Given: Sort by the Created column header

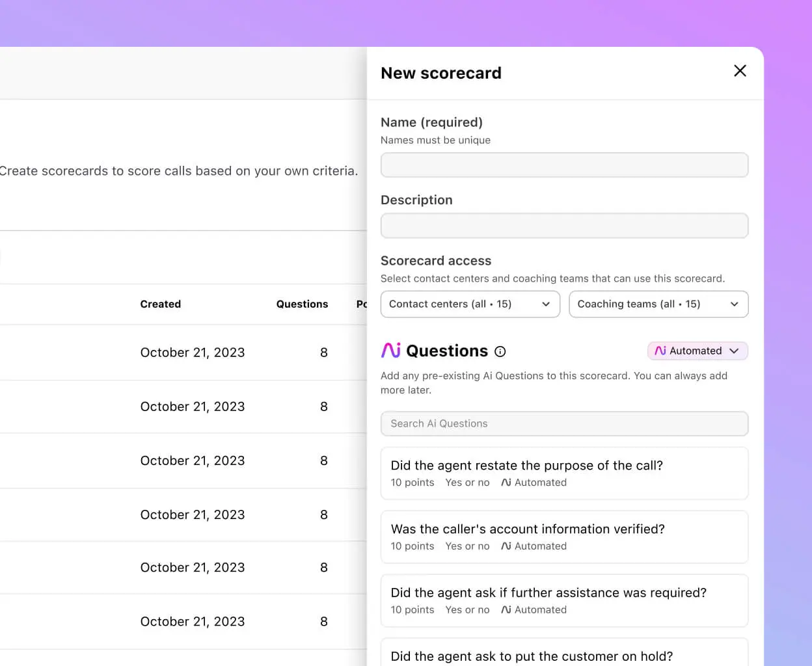Looking at the screenshot, I should (161, 304).
